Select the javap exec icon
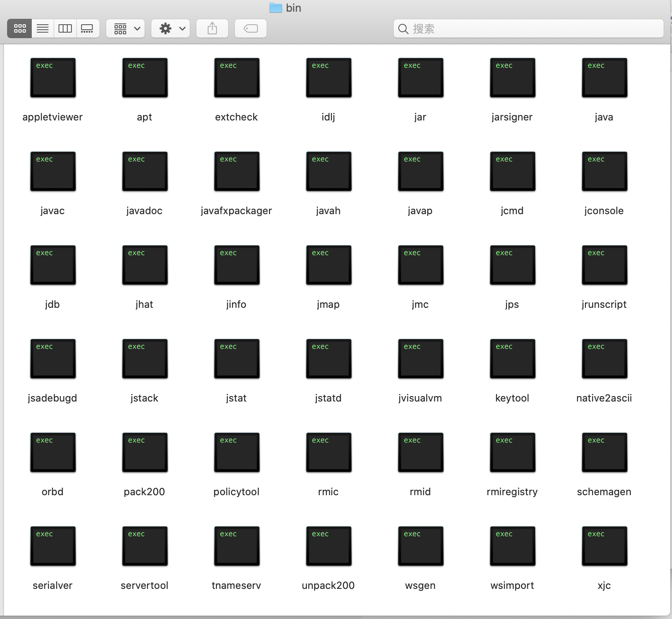 coord(421,171)
